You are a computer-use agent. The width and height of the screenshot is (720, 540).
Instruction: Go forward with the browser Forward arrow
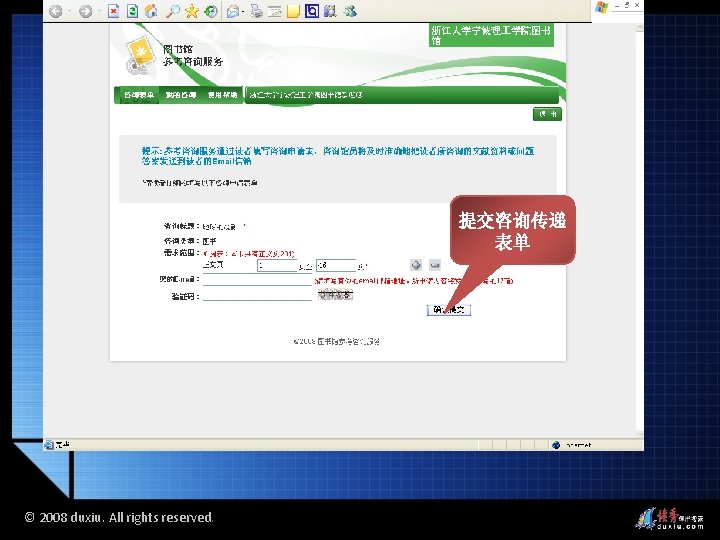85,11
